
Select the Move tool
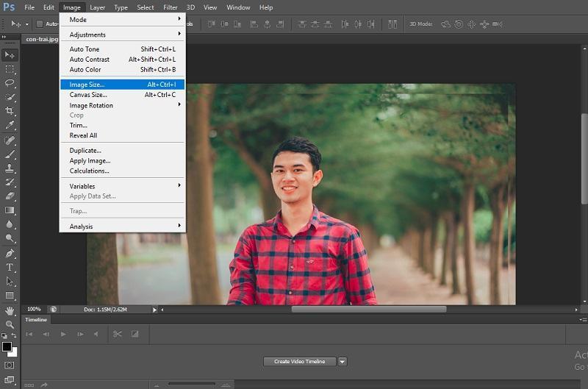click(x=10, y=55)
